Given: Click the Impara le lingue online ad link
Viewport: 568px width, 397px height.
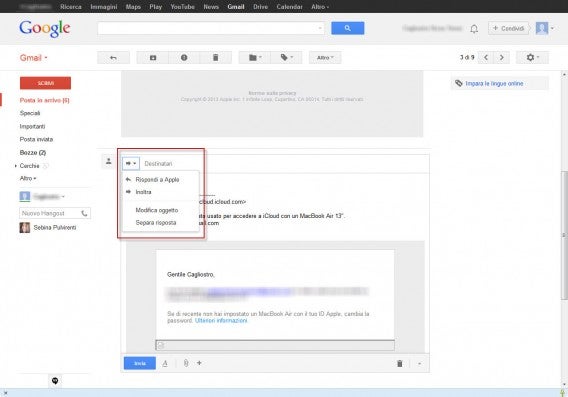Looking at the screenshot, I should pos(494,84).
